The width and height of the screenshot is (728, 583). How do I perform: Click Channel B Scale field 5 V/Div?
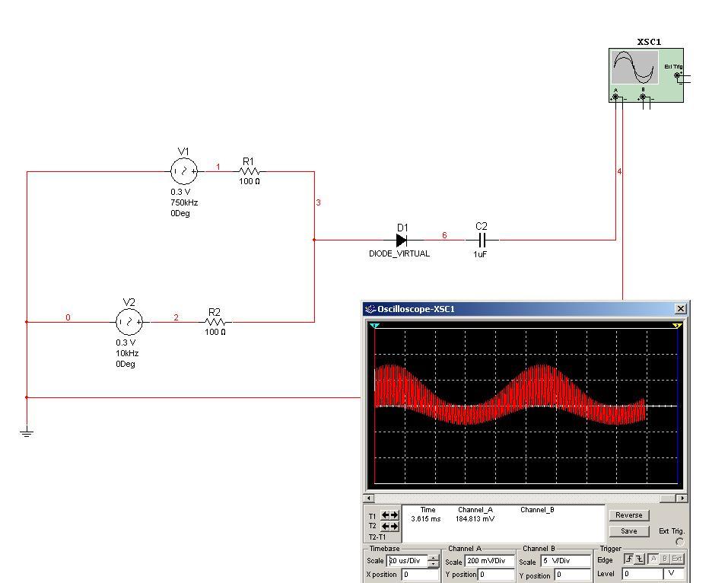tap(565, 561)
